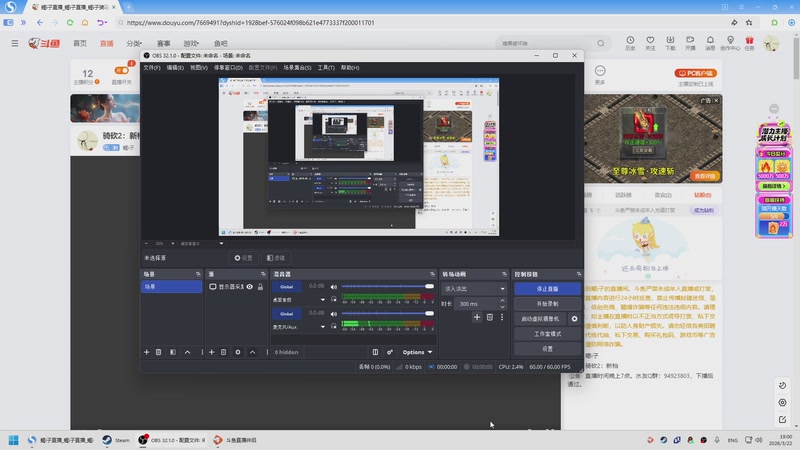The height and width of the screenshot is (450, 800).
Task: Open the scene transition type dropdown
Action: pos(474,288)
